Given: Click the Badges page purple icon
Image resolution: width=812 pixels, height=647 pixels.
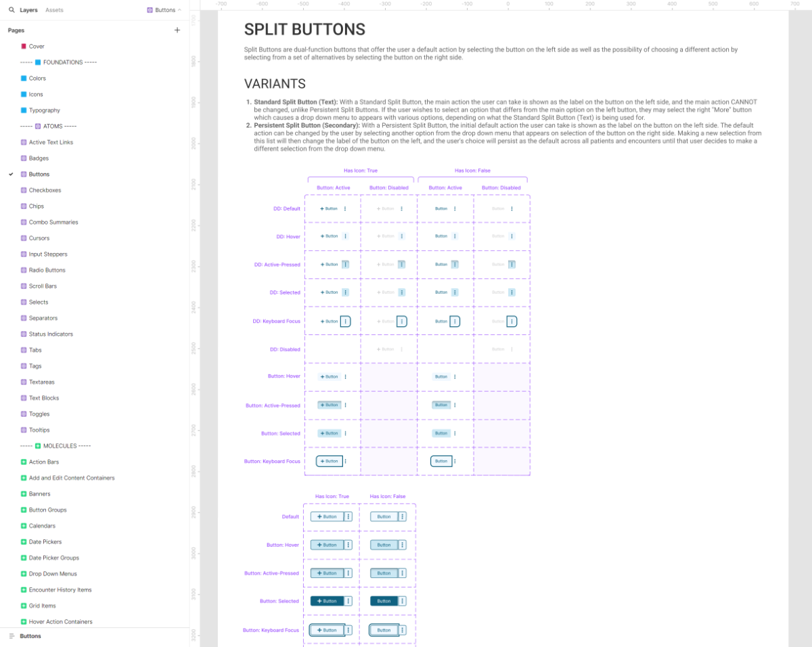Looking at the screenshot, I should click(x=24, y=158).
